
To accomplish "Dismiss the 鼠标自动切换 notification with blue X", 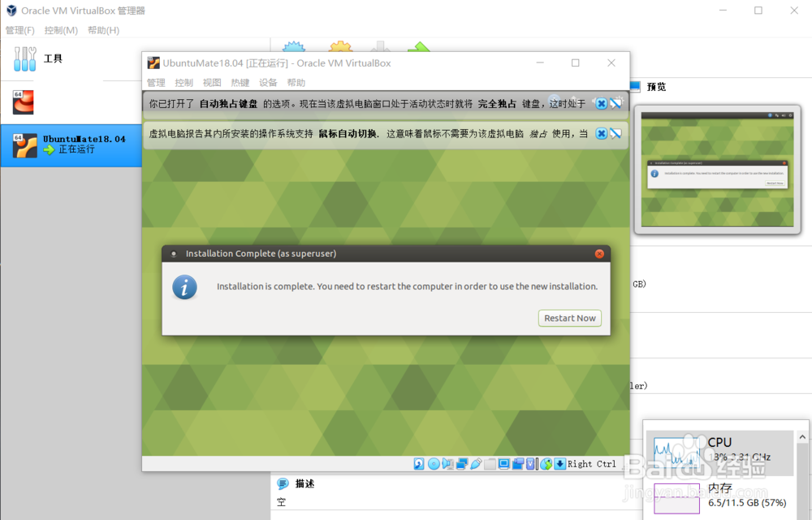I will [601, 133].
